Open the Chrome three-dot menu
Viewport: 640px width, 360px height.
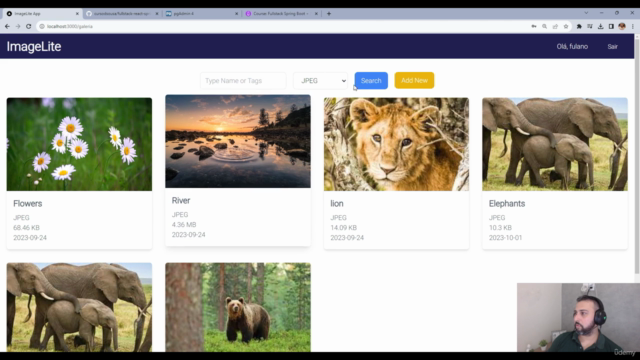(x=633, y=26)
